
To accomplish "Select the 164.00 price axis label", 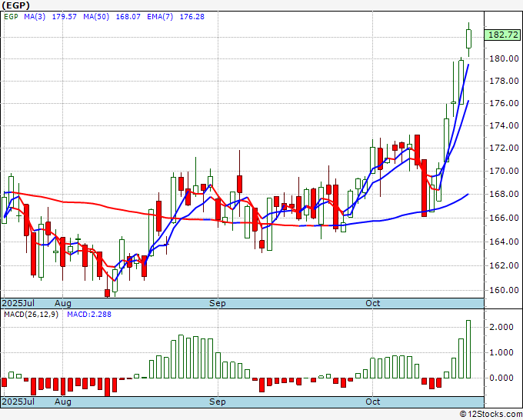I will pyautogui.click(x=504, y=242).
